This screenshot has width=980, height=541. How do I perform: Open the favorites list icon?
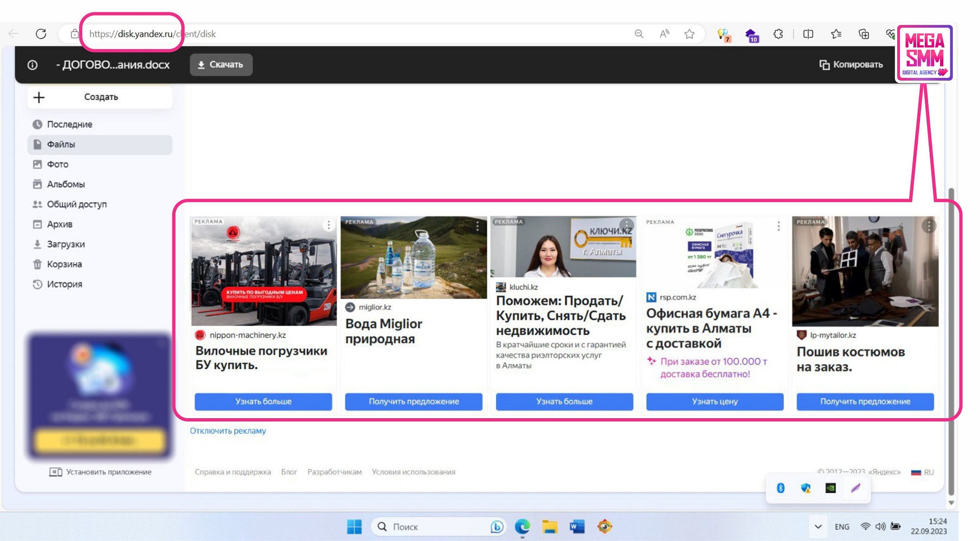(836, 34)
